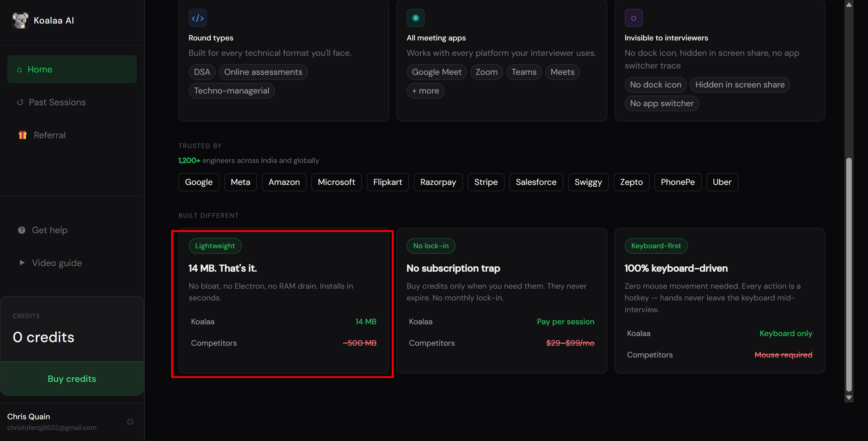Open Get help from sidebar

tap(72, 230)
